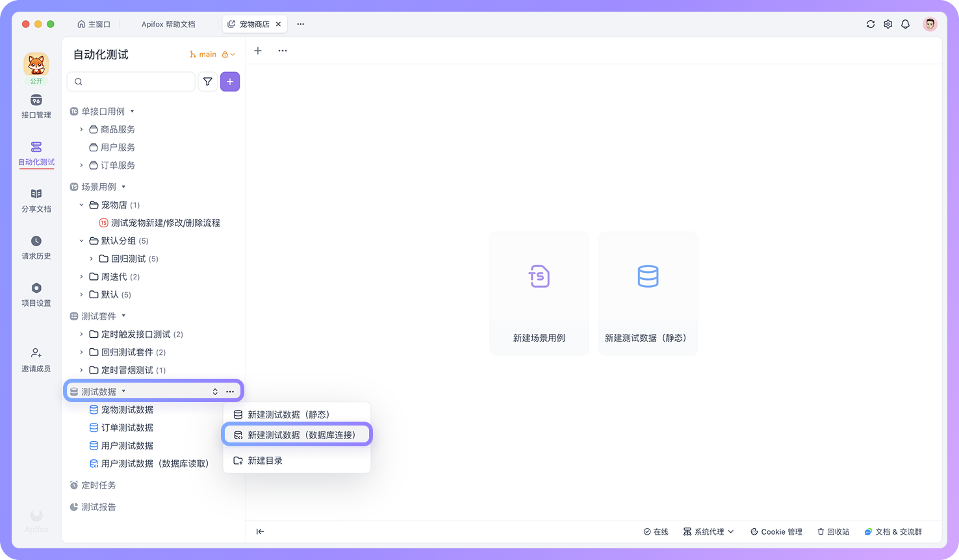The width and height of the screenshot is (959, 560).
Task: Open 测试宠物新建/修改/删除流程 test scenario
Action: tap(159, 223)
